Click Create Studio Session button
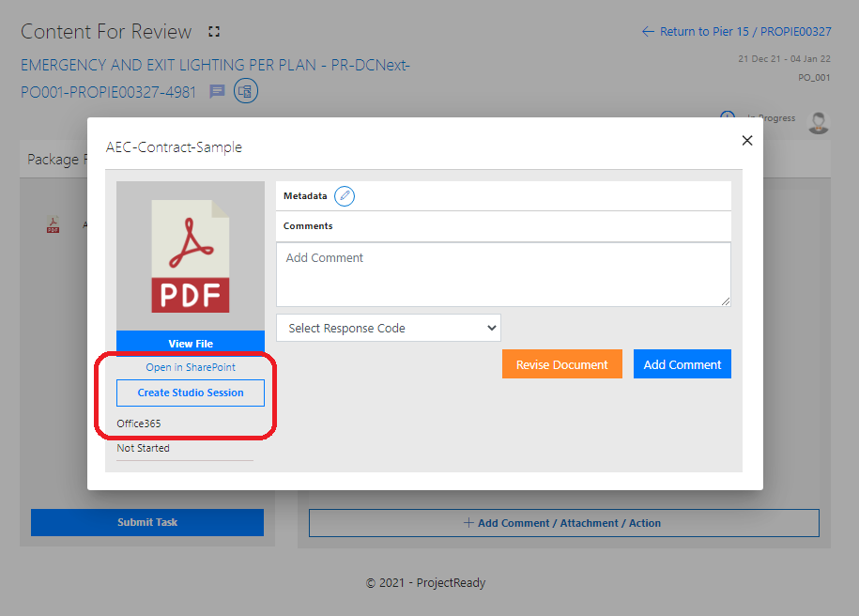The width and height of the screenshot is (859, 616). click(x=191, y=393)
